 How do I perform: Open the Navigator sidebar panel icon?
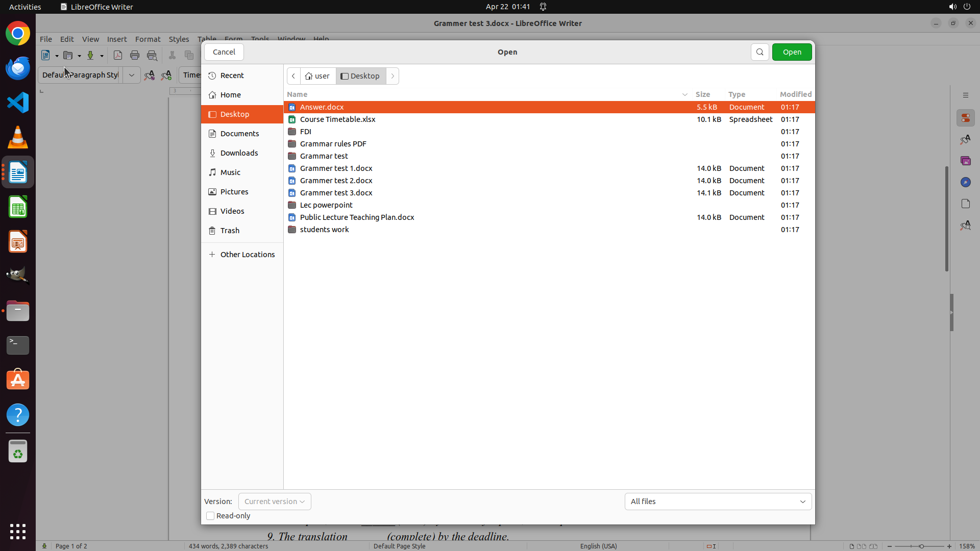(965, 182)
